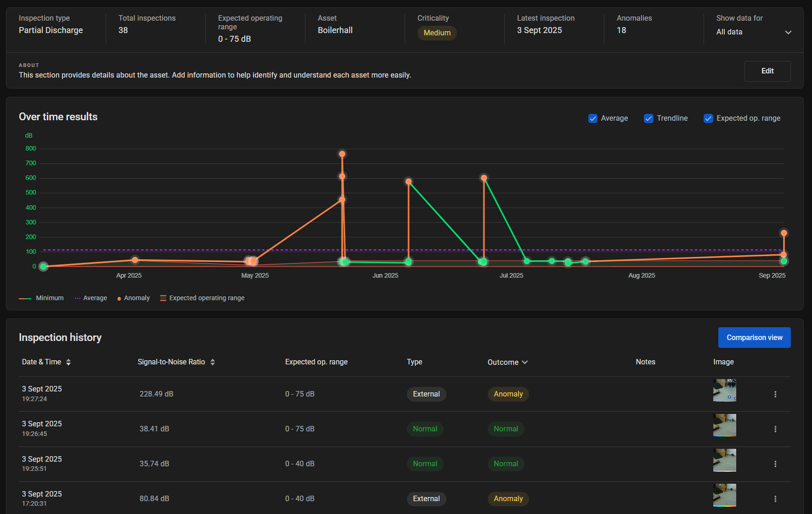Open row options for 35.74 dB inspection

click(x=775, y=464)
